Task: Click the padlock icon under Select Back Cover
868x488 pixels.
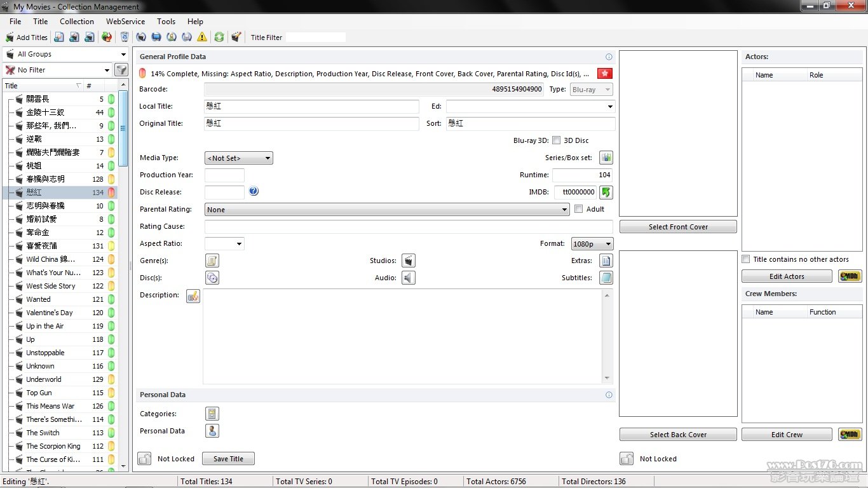Action: 627,459
